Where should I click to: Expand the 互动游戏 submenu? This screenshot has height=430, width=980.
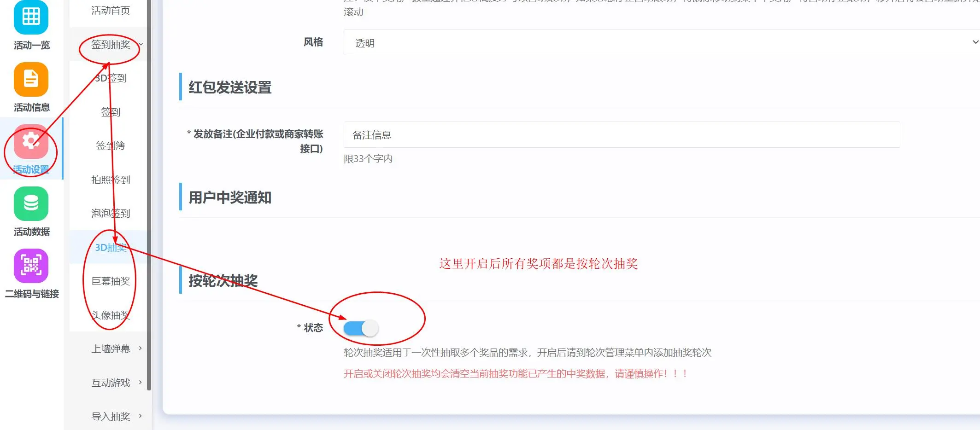[111, 383]
